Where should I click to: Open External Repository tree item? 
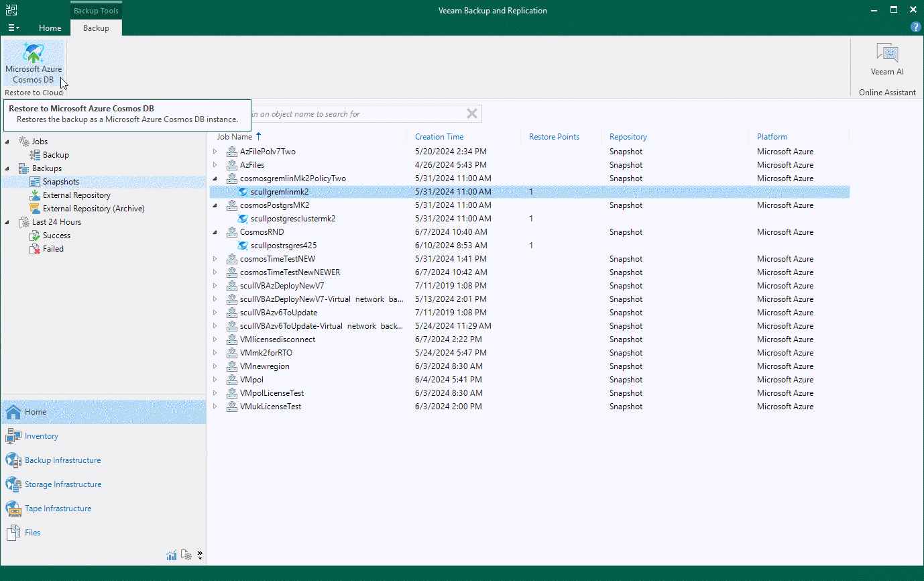76,195
